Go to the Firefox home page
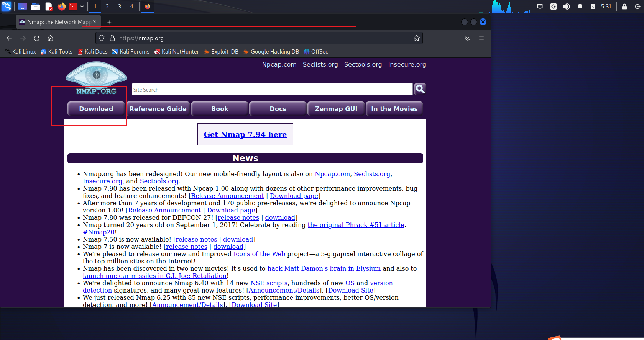The height and width of the screenshot is (340, 644). [x=50, y=38]
